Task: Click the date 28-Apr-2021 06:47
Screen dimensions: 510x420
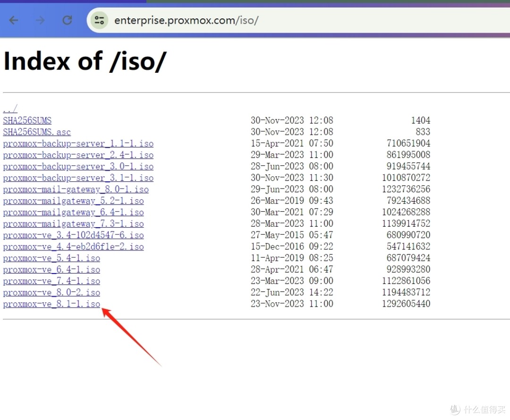Action: click(292, 269)
